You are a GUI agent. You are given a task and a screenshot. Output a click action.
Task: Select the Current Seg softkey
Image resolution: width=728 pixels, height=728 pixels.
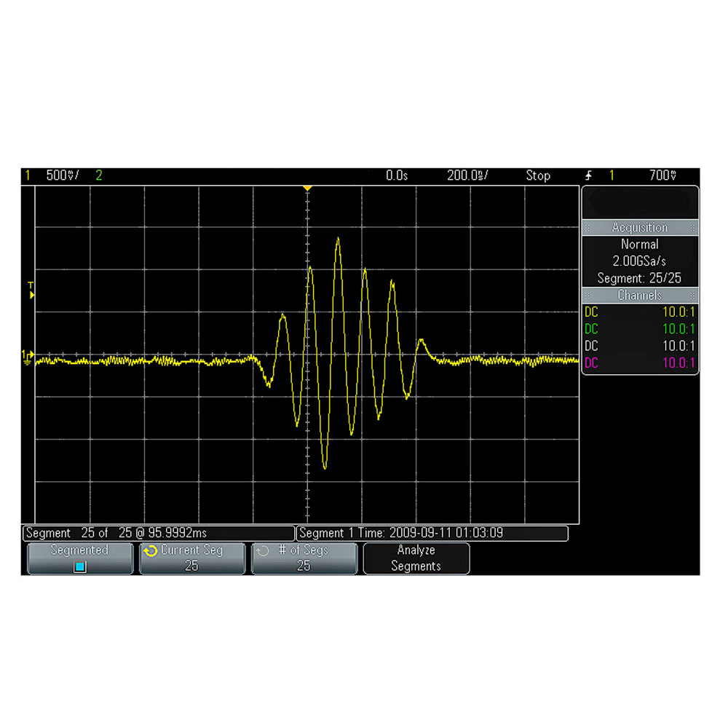point(191,558)
